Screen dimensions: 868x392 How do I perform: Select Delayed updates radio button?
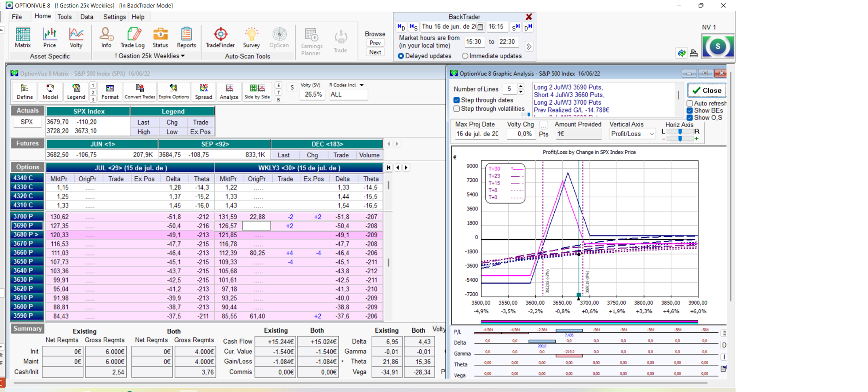[401, 56]
